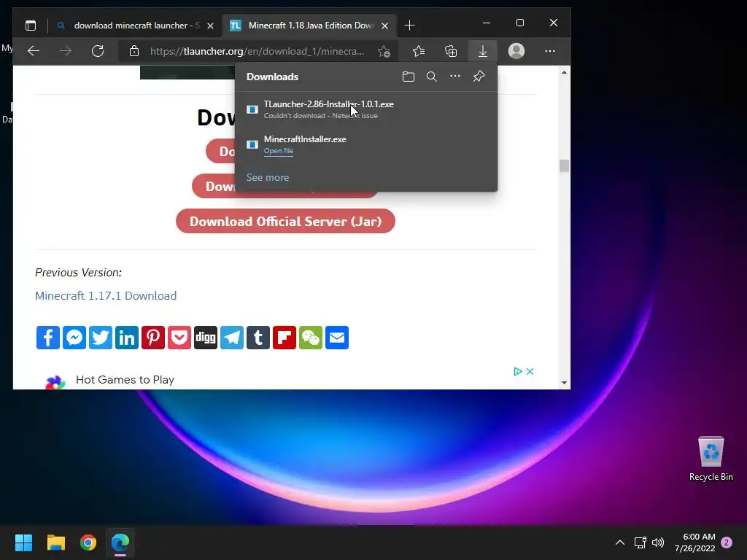Go back to the previous page
This screenshot has height=560, width=747.
(34, 51)
